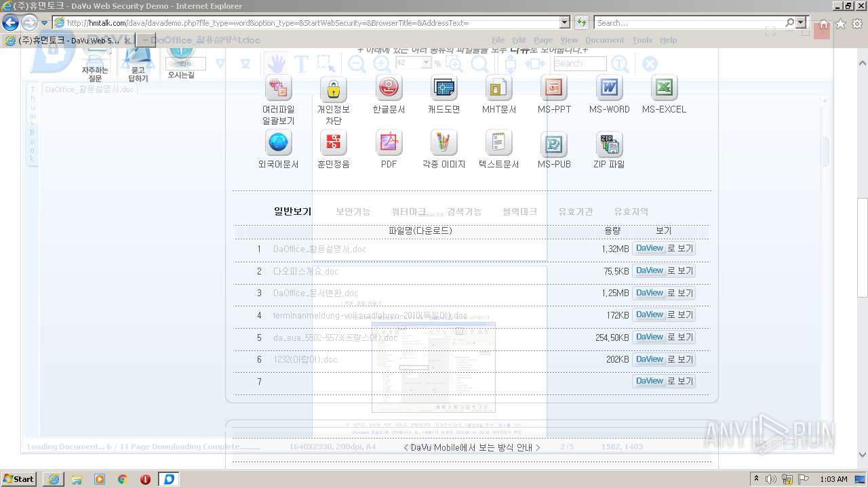Choose the MS-EXCEL icon
The height and width of the screenshot is (488, 868).
[x=665, y=88]
